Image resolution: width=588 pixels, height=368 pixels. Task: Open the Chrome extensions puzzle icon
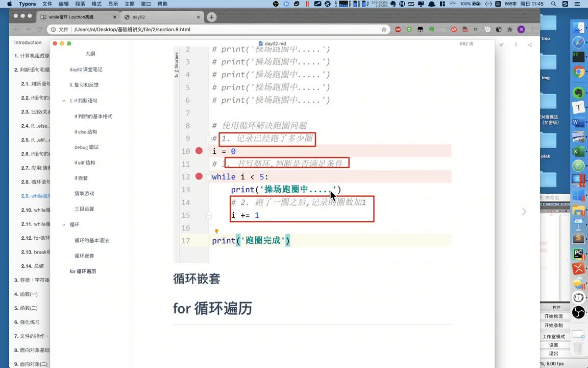(509, 29)
